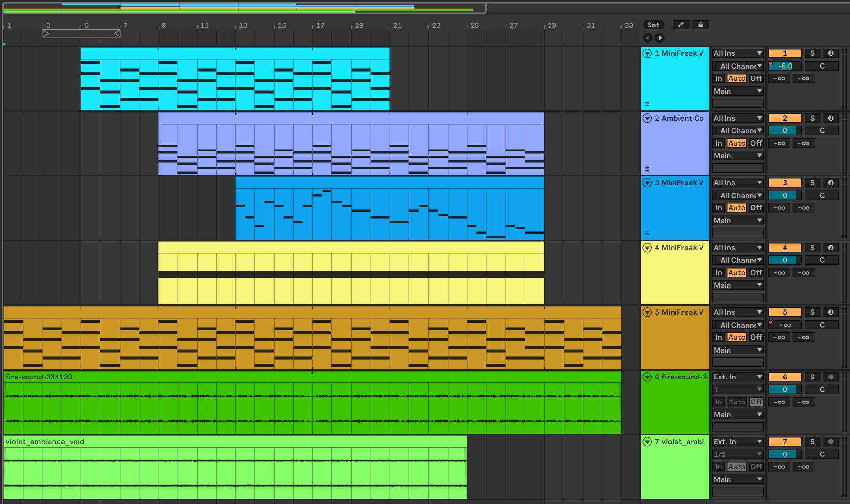850x504 pixels.
Task: Select the violet_ambience_void audio clip
Action: pyautogui.click(x=235, y=467)
